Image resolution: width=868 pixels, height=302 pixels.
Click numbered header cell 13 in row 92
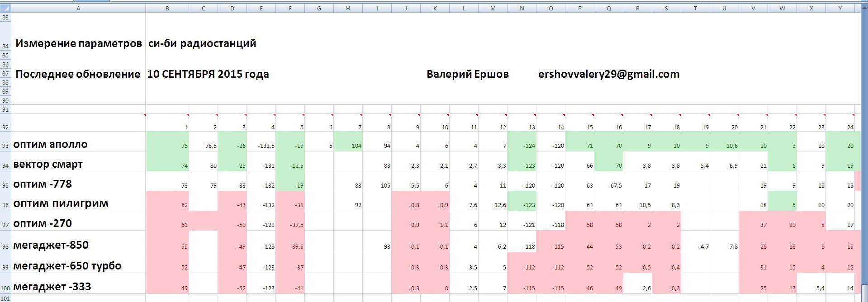point(522,123)
